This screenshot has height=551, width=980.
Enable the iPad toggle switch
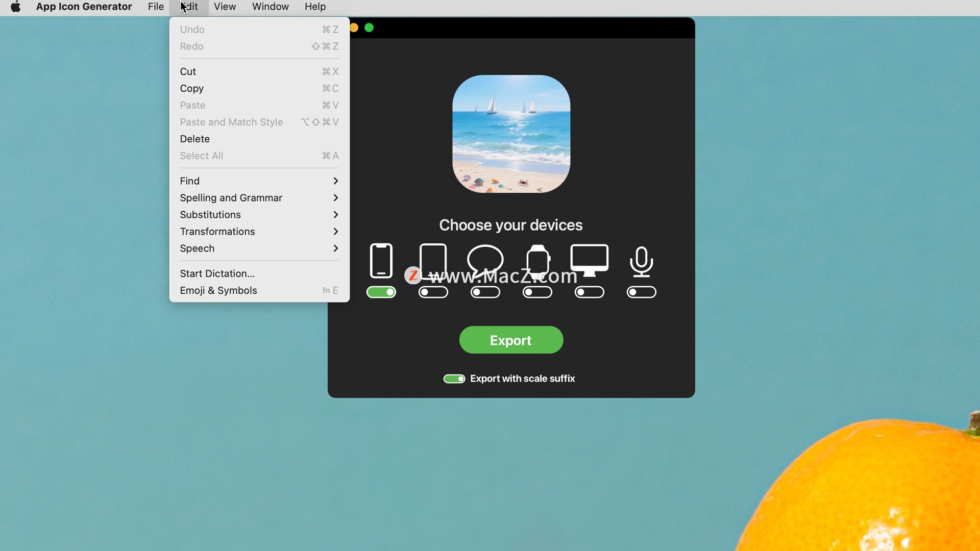[433, 292]
